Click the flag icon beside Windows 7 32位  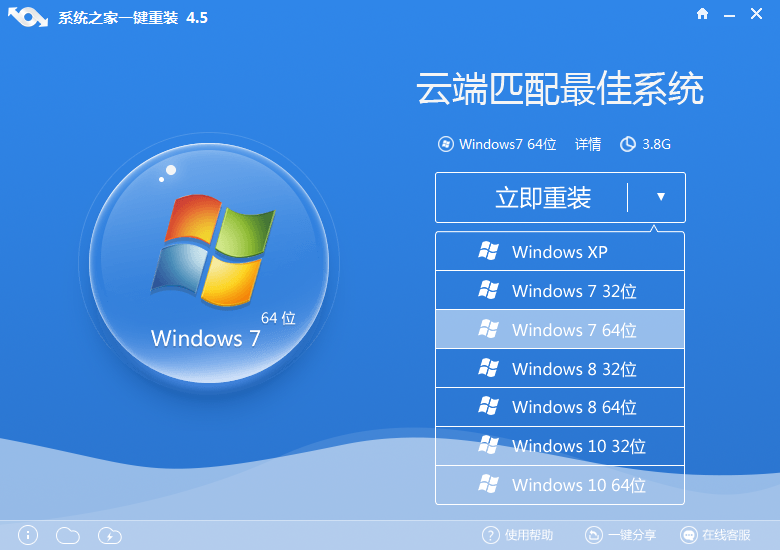pos(488,290)
